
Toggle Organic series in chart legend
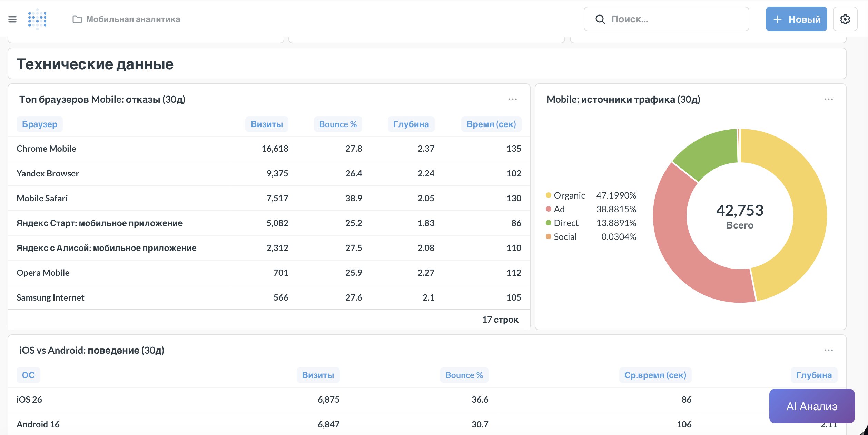[569, 195]
